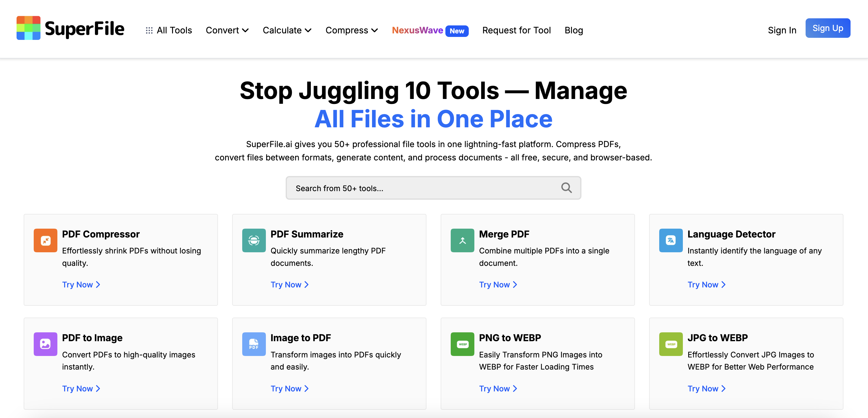
Task: Click the search magnifier icon
Action: 566,188
